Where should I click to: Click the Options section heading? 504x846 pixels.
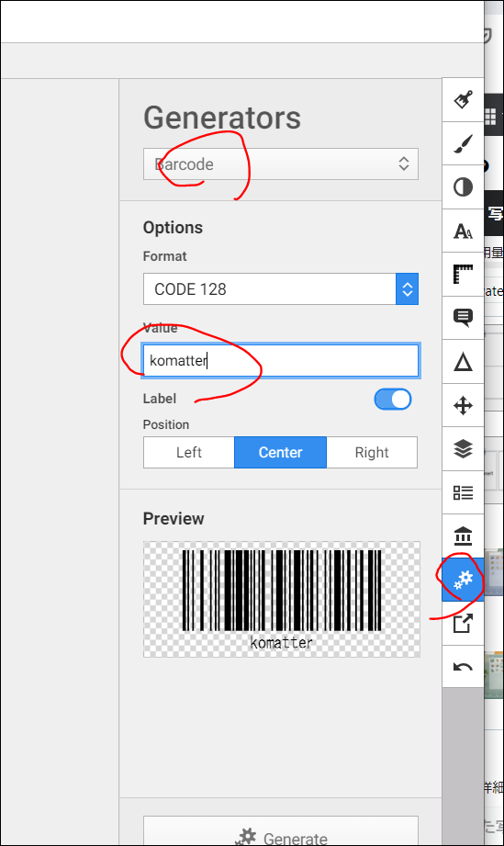[x=173, y=228]
